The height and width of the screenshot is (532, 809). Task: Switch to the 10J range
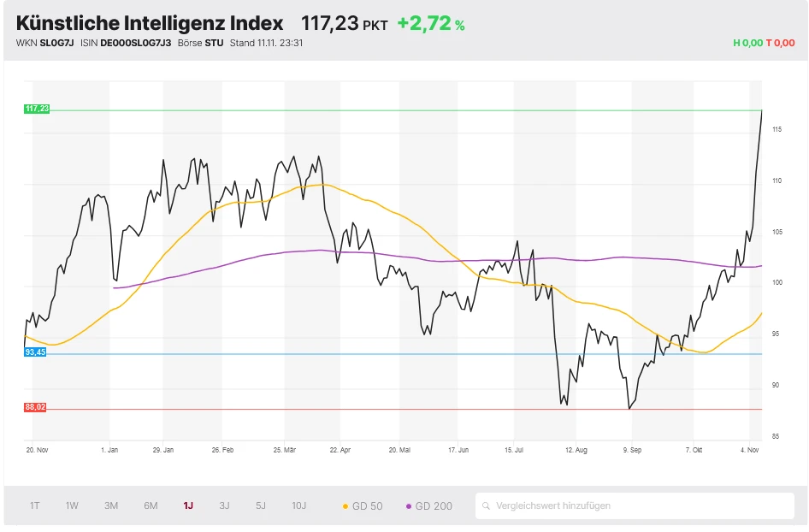point(298,505)
